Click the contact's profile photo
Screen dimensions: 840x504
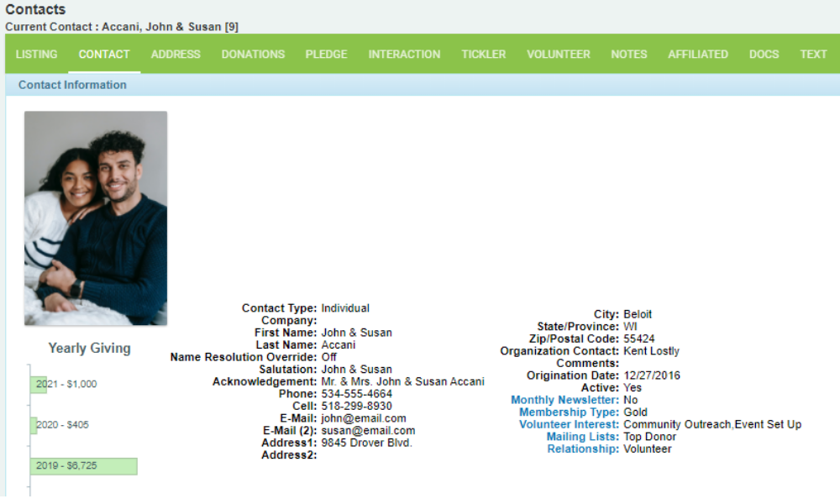click(x=95, y=217)
